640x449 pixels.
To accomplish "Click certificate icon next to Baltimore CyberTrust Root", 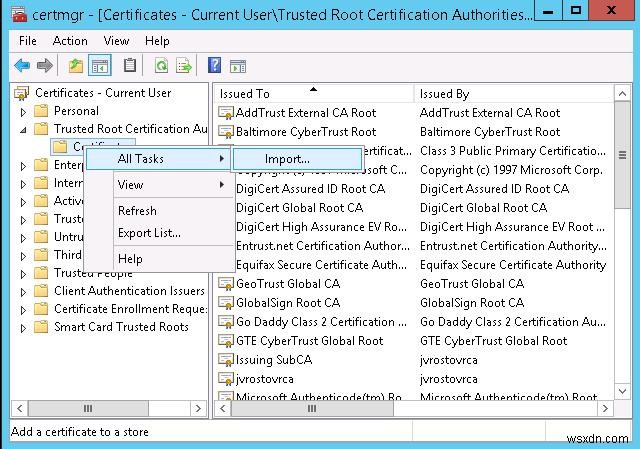I will tap(225, 132).
